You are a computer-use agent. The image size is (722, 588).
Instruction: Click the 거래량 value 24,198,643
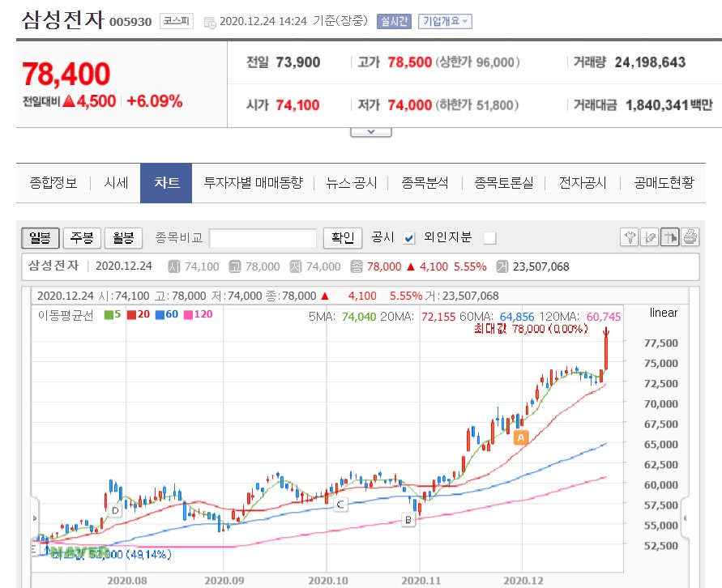pos(650,62)
